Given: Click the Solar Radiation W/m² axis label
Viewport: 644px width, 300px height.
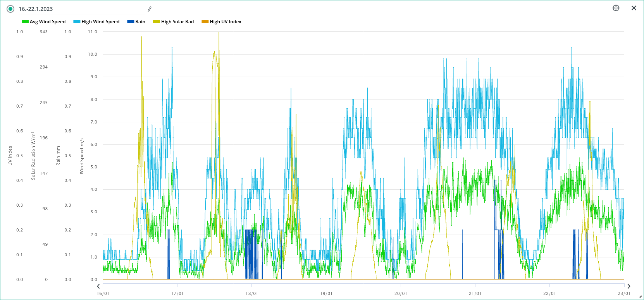Looking at the screenshot, I should 33,156.
